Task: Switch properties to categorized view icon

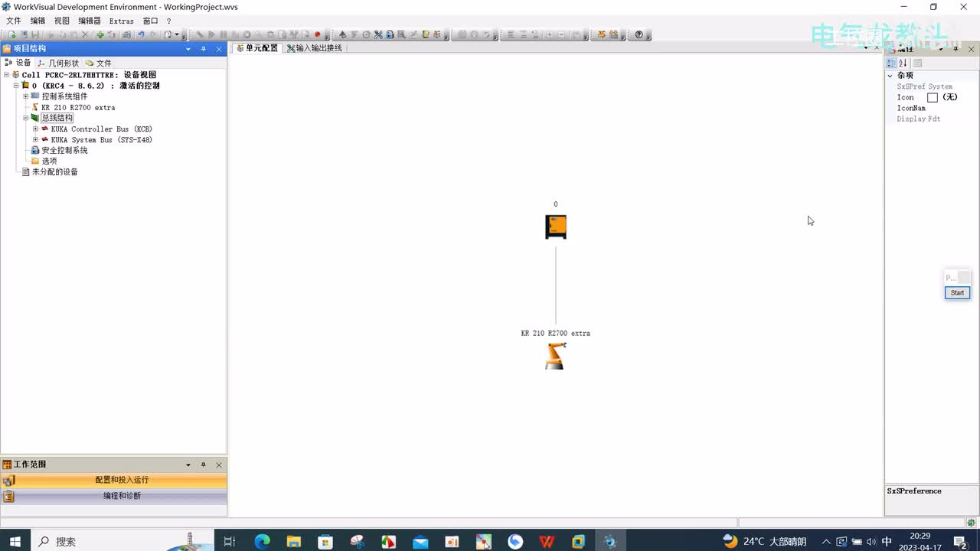Action: tap(891, 63)
